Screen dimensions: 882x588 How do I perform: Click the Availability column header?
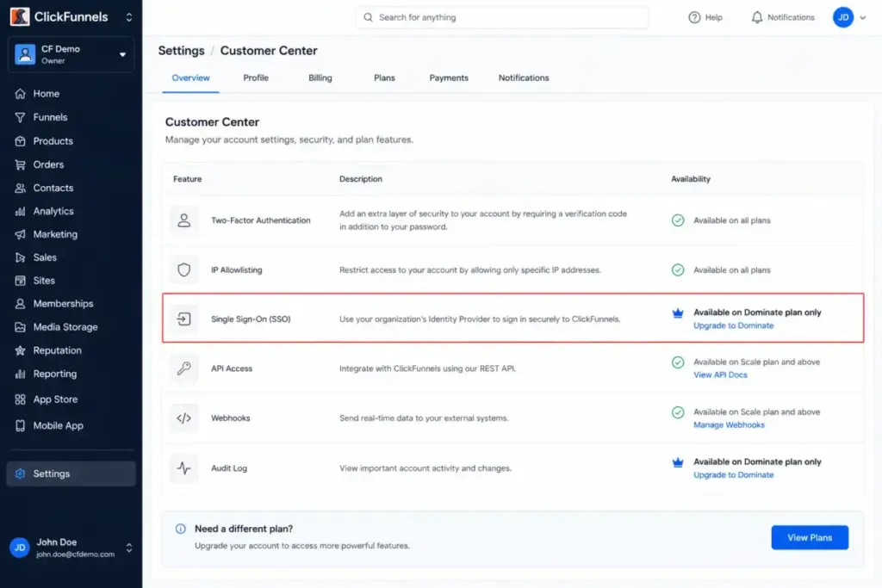coord(690,179)
